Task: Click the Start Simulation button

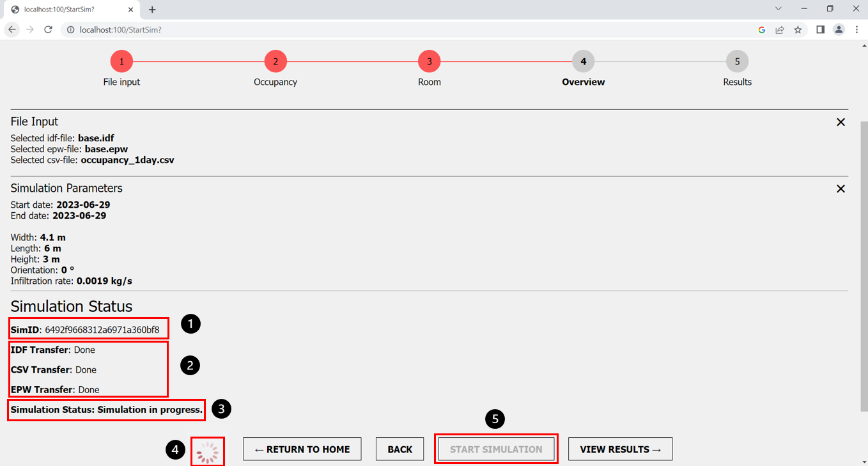Action: tap(496, 449)
